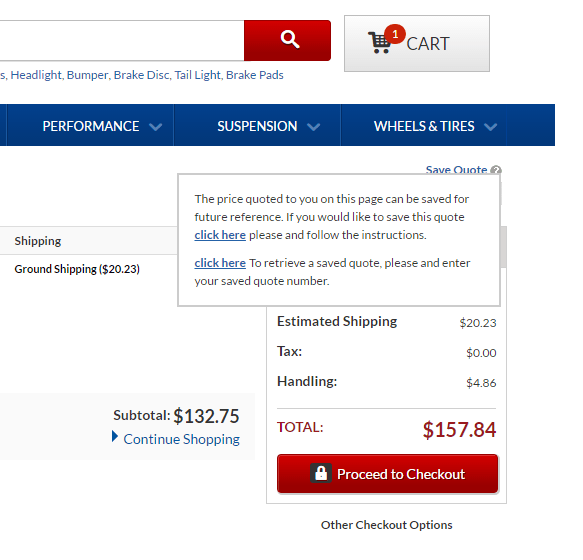Click the Save Quote link
Viewport: 583px width, 560px height.
[x=456, y=170]
